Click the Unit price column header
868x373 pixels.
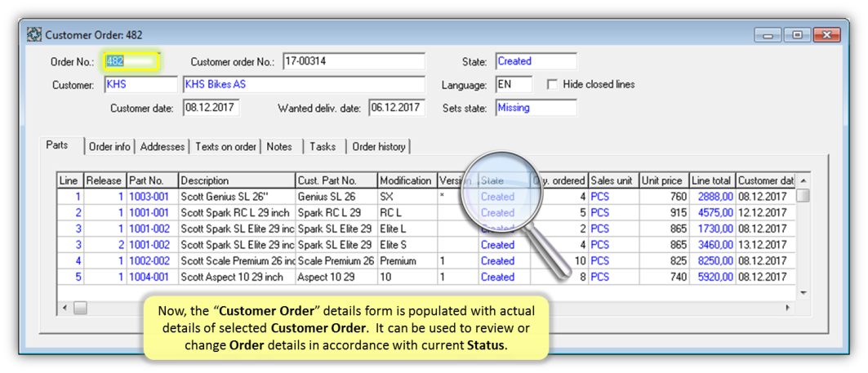coord(664,180)
